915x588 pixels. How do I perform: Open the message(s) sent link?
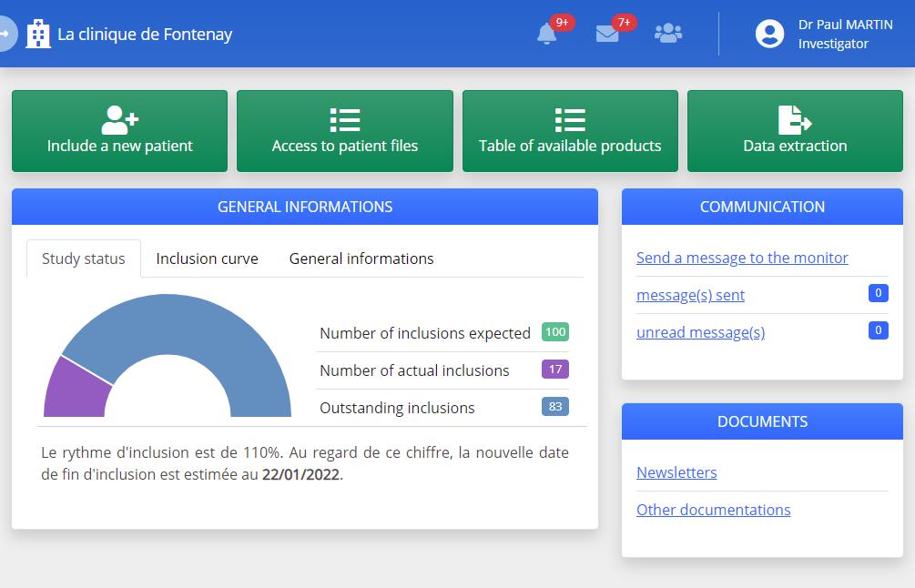click(690, 295)
